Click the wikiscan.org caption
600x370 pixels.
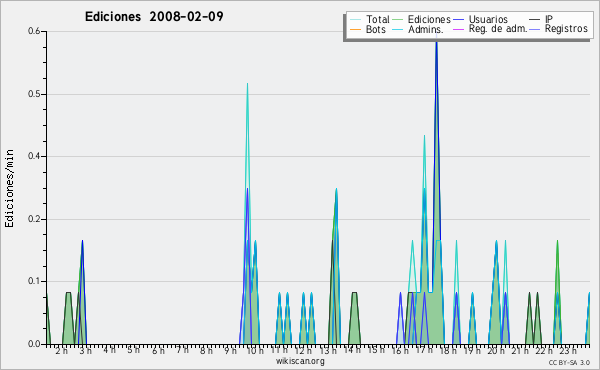300,361
